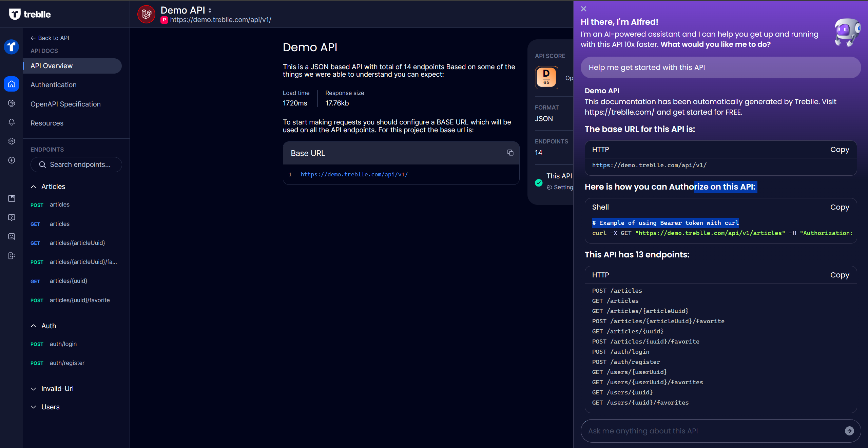The height and width of the screenshot is (448, 868).
Task: Click the home icon in left sidebar
Action: (12, 84)
